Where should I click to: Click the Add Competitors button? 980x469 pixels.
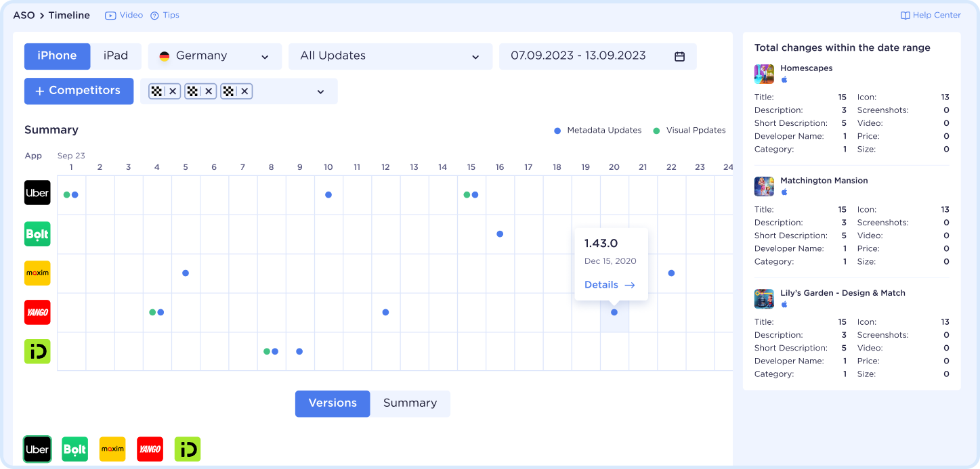[x=79, y=91]
